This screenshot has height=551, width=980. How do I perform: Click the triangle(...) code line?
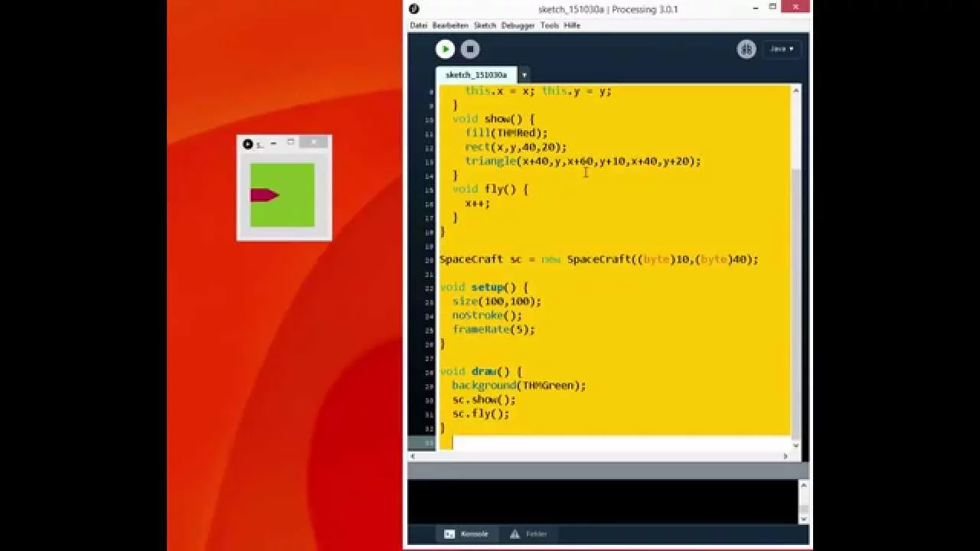(x=583, y=161)
